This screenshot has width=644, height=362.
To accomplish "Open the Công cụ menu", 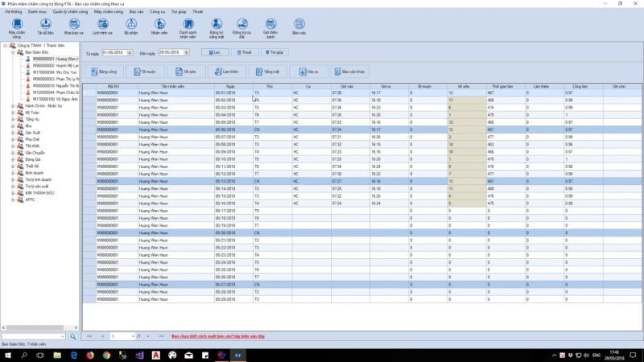I will (x=158, y=13).
